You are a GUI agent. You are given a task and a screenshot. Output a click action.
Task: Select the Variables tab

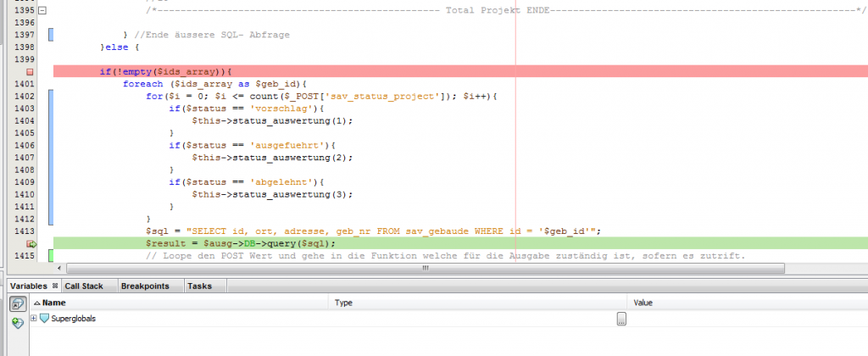[27, 286]
